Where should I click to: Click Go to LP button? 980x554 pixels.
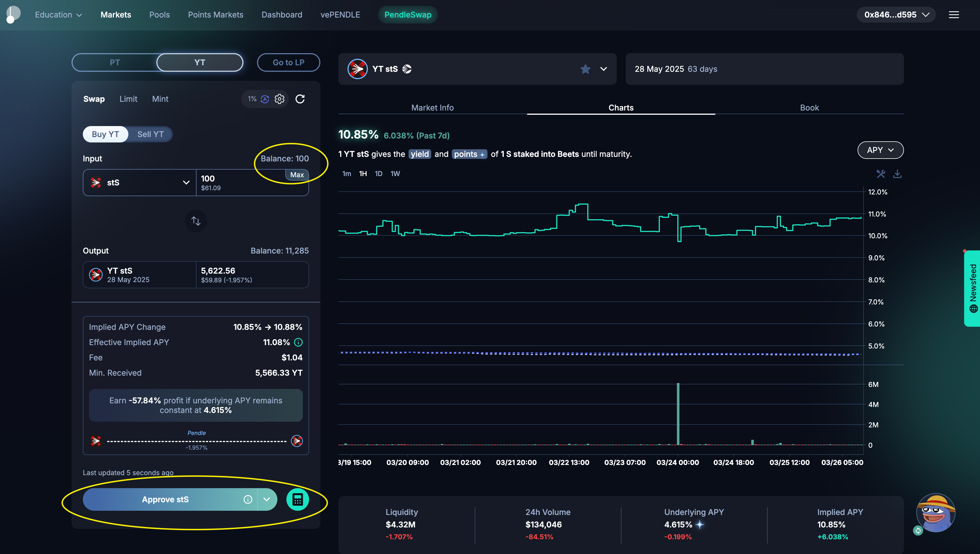[x=288, y=62]
